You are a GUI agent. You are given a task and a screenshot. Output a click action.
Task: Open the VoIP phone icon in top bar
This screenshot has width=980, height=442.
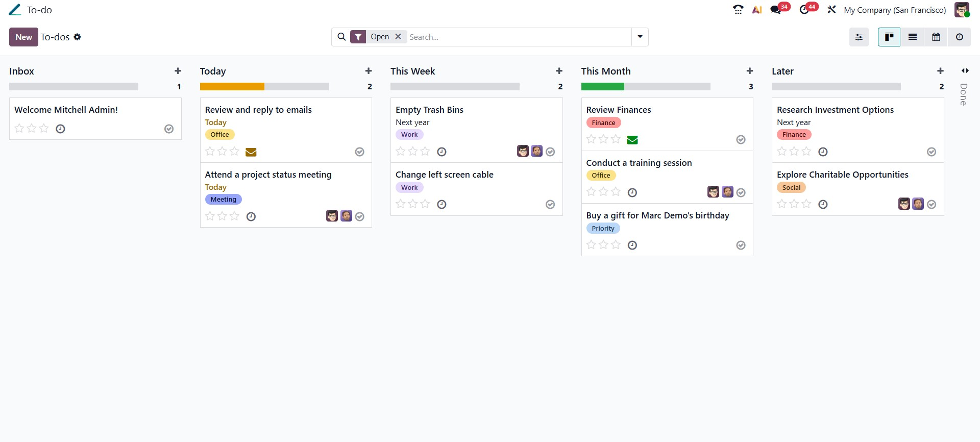click(x=738, y=10)
